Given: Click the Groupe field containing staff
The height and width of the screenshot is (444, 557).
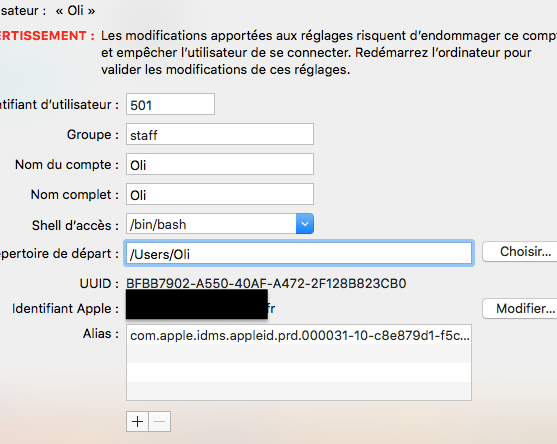Looking at the screenshot, I should pos(220,134).
